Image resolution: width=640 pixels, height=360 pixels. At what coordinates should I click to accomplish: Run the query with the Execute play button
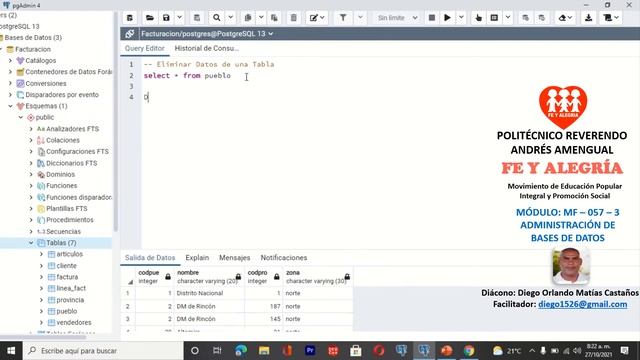(447, 18)
